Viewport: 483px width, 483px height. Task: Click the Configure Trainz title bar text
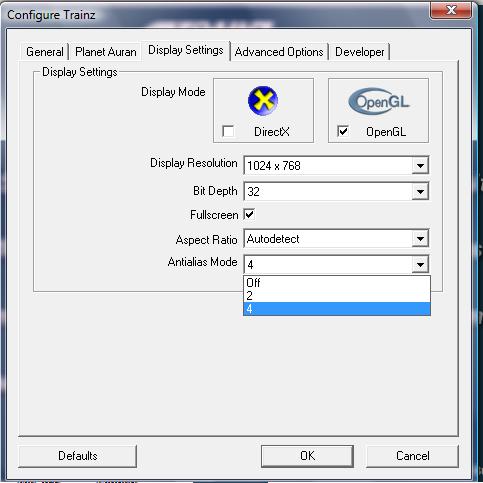click(x=51, y=15)
